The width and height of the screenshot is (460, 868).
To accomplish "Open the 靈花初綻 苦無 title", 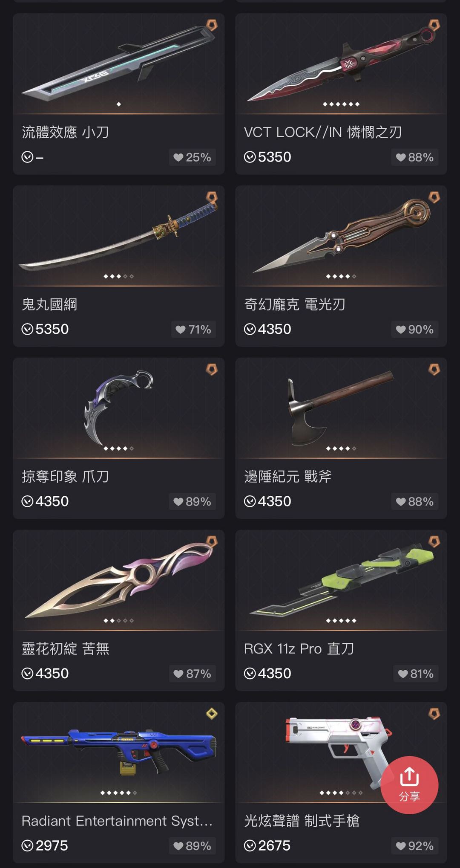I will [66, 648].
